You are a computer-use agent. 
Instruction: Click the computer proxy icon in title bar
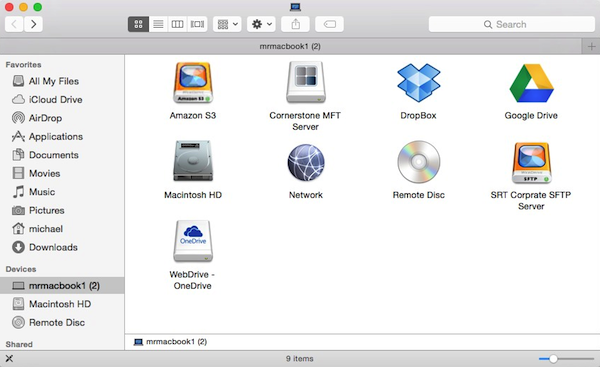click(x=295, y=7)
